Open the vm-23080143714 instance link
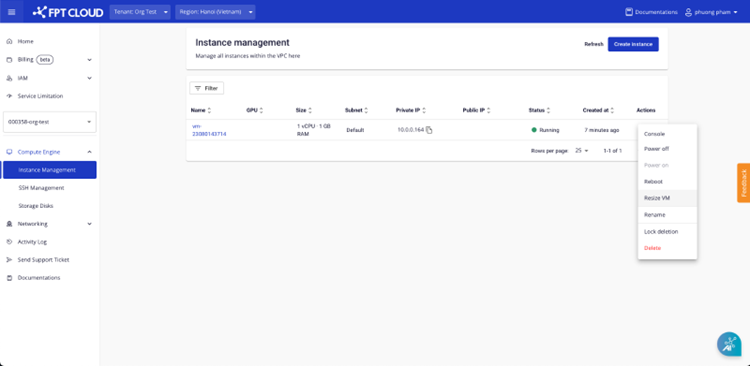This screenshot has width=750, height=366. coord(209,130)
